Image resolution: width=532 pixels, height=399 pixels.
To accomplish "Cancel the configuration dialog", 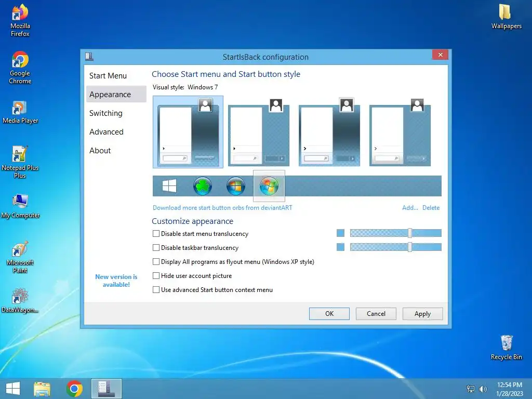I will 376,313.
